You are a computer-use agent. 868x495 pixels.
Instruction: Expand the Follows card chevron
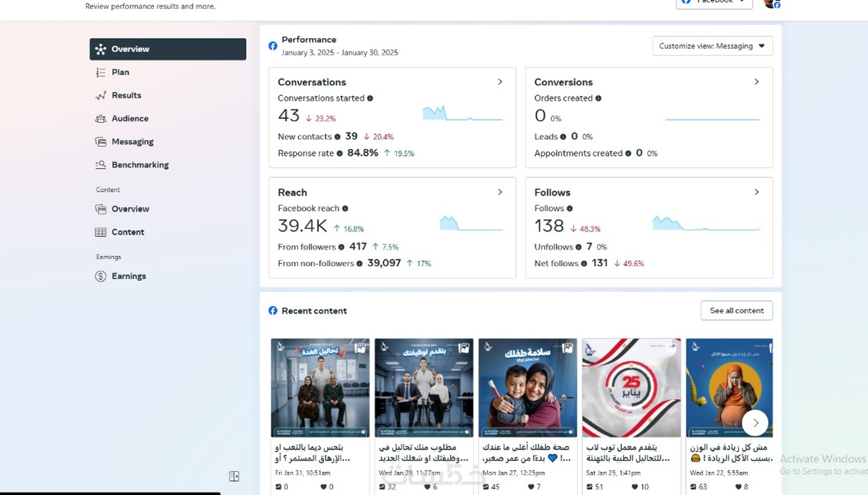[x=757, y=192]
